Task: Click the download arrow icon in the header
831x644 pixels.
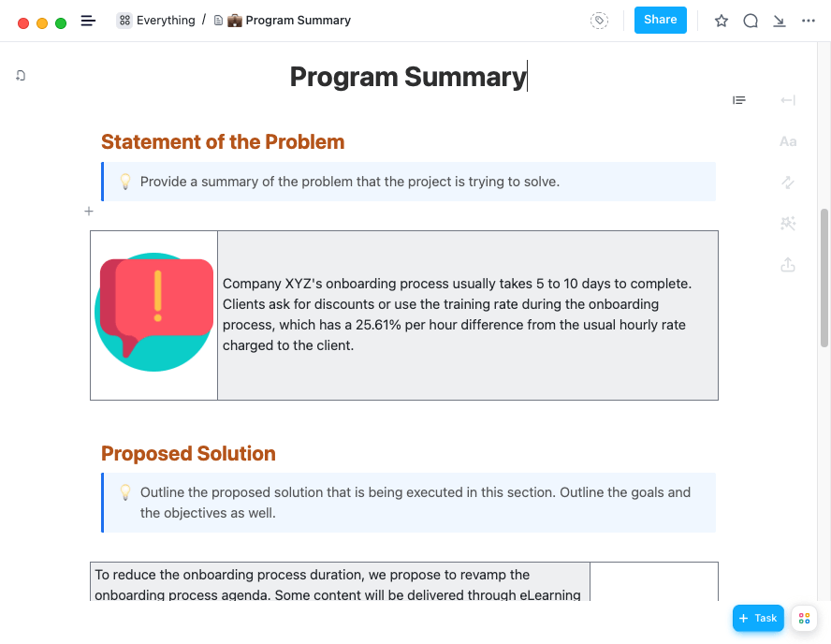Action: click(779, 21)
